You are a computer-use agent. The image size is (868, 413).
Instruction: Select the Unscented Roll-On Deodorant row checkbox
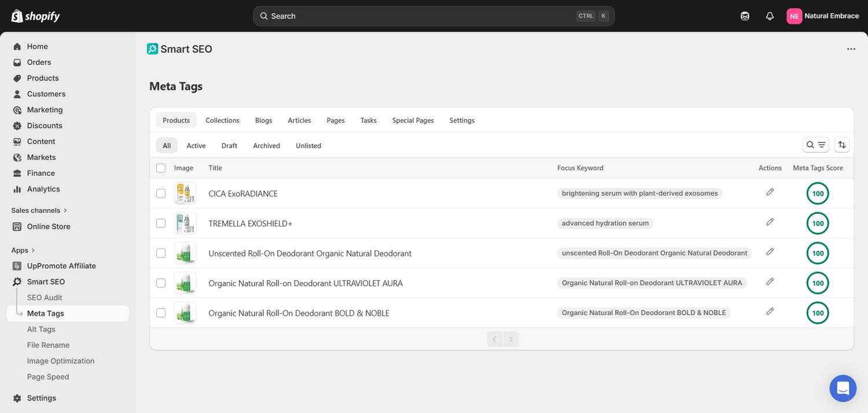coord(161,253)
